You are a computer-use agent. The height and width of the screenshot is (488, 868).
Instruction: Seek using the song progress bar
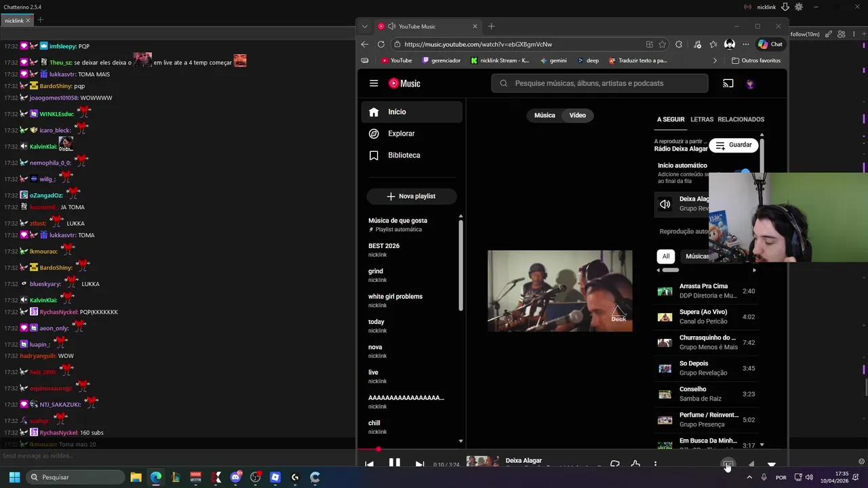coord(573,449)
